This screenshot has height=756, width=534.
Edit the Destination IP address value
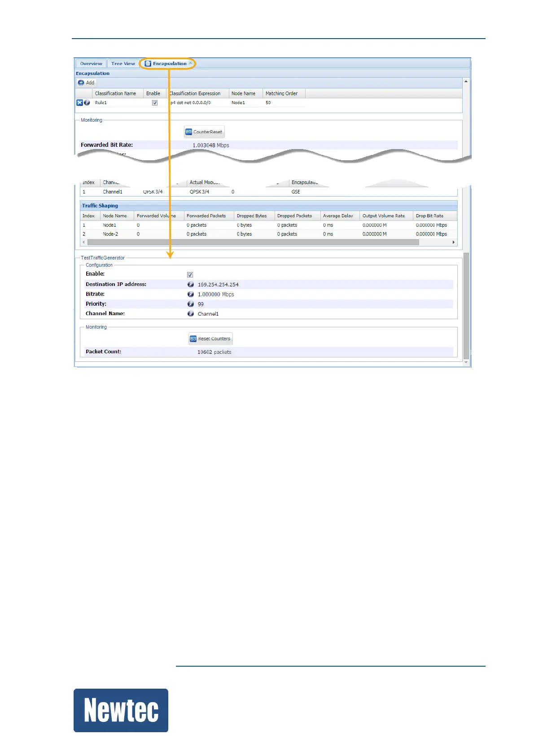[x=191, y=285]
